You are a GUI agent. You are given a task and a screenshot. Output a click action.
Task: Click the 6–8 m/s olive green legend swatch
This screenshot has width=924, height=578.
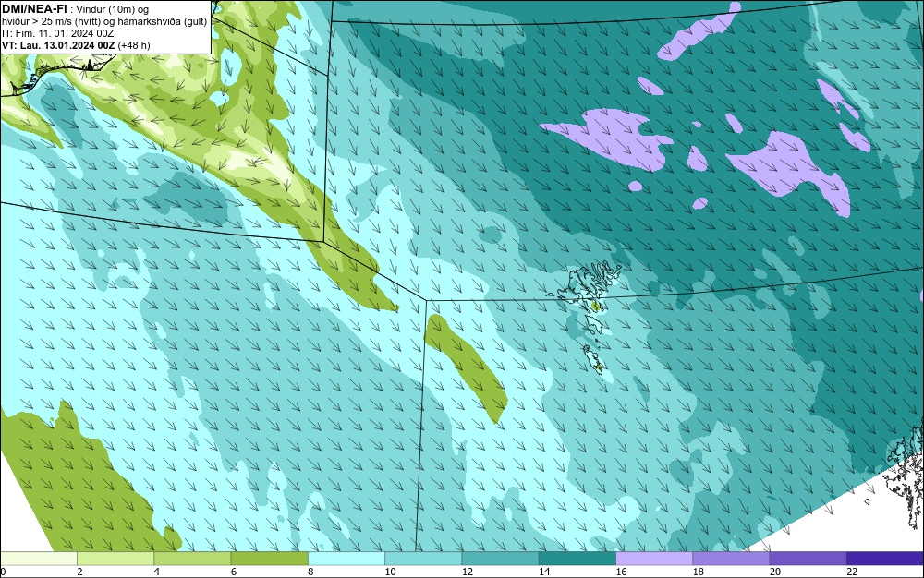(x=269, y=558)
